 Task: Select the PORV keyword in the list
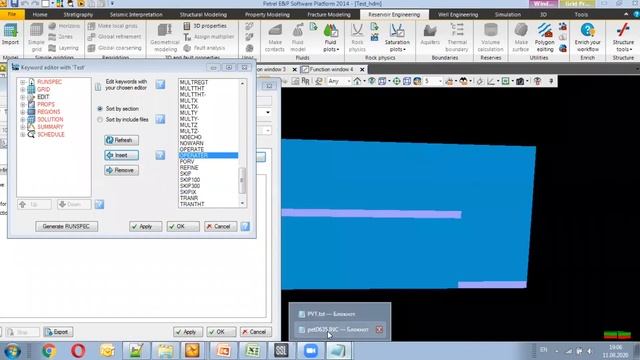point(187,162)
